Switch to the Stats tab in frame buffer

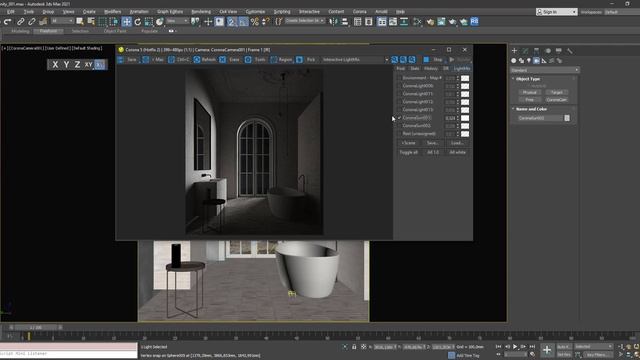tap(414, 69)
